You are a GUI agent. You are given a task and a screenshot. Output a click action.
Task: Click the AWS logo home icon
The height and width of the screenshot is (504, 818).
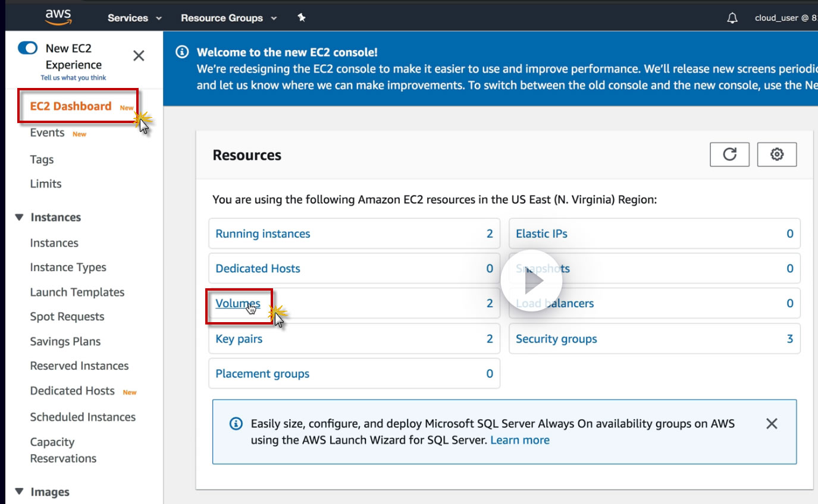(58, 18)
